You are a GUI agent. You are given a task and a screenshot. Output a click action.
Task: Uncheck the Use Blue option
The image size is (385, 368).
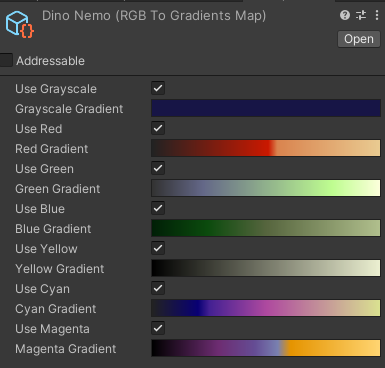158,208
